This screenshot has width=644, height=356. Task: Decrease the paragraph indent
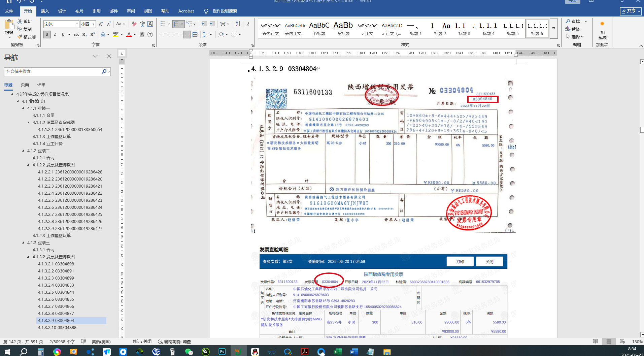(204, 24)
